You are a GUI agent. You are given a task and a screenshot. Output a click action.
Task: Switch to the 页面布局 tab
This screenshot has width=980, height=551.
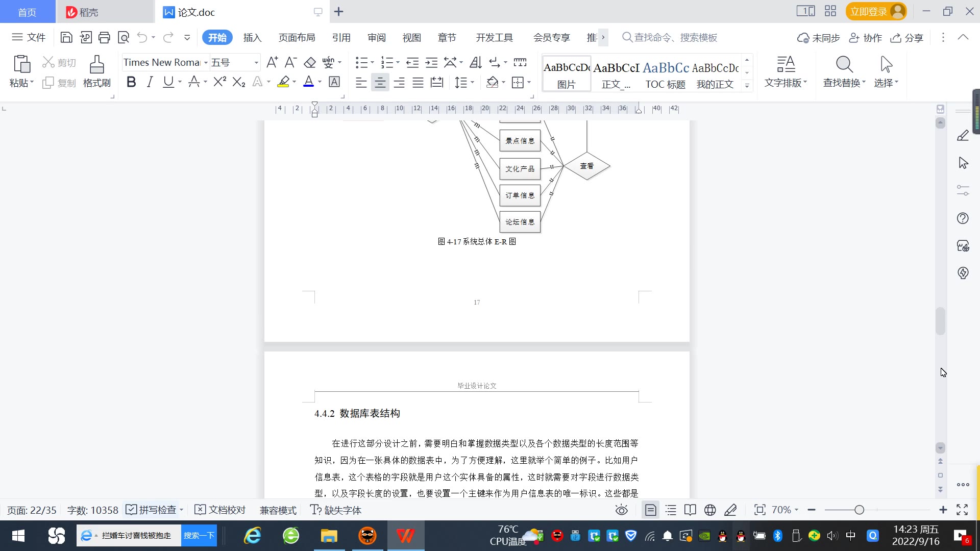click(297, 37)
